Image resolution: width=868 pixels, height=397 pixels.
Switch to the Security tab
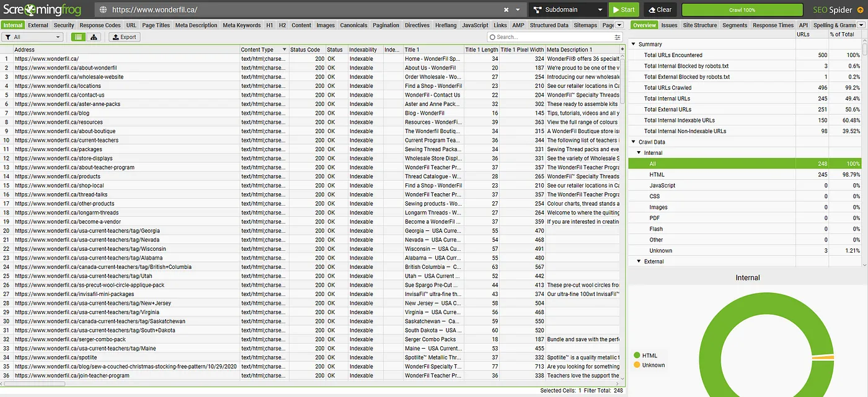[x=64, y=25]
